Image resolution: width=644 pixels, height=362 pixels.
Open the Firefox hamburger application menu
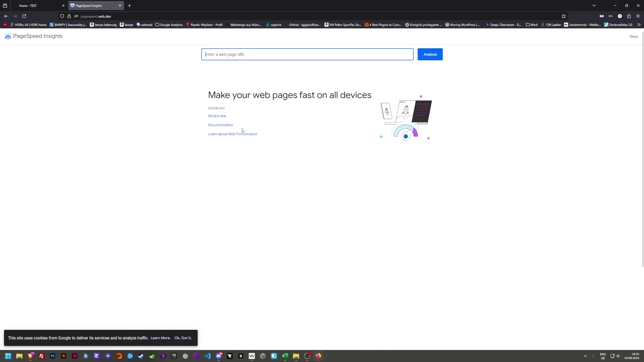(x=638, y=16)
